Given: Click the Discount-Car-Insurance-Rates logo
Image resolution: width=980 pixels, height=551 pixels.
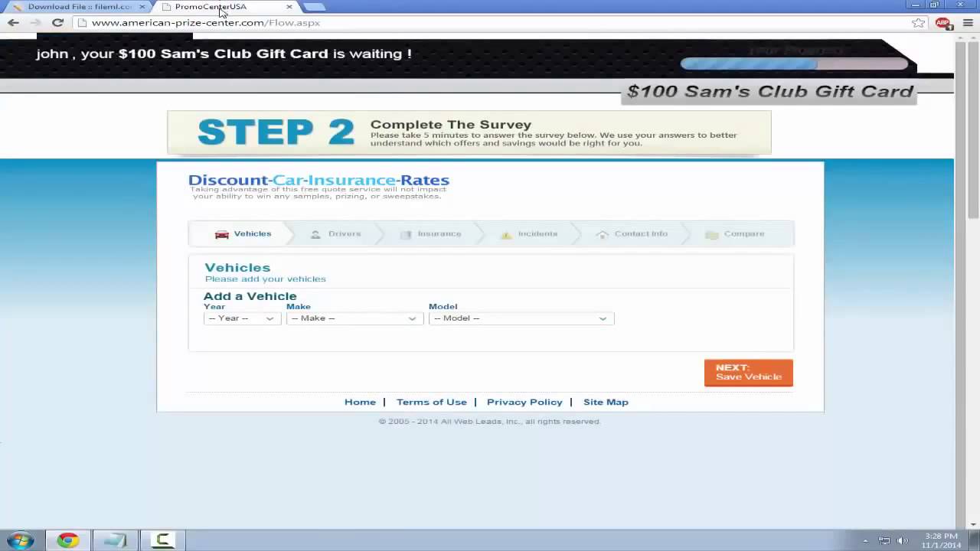Looking at the screenshot, I should [x=318, y=181].
